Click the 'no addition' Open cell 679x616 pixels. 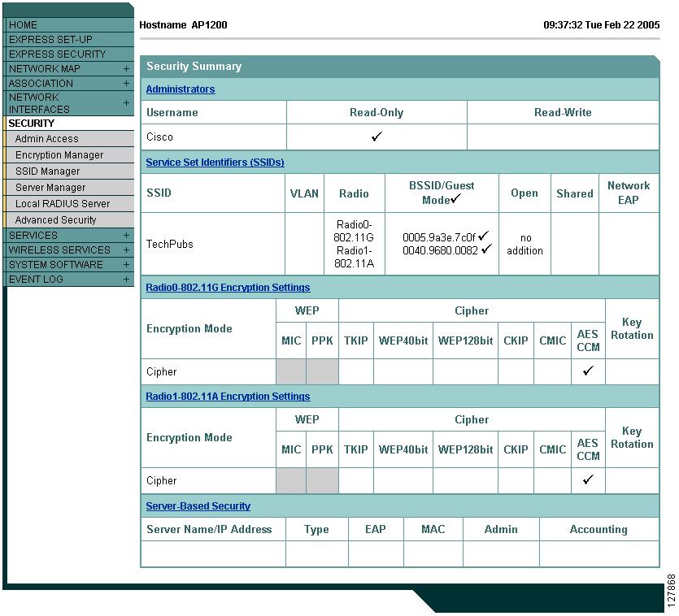[524, 244]
